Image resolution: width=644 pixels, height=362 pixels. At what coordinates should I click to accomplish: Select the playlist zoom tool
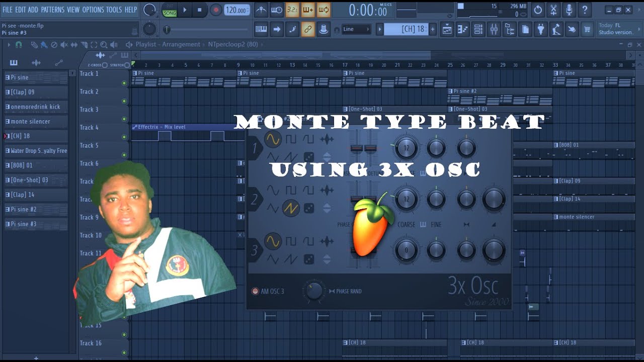[x=104, y=45]
